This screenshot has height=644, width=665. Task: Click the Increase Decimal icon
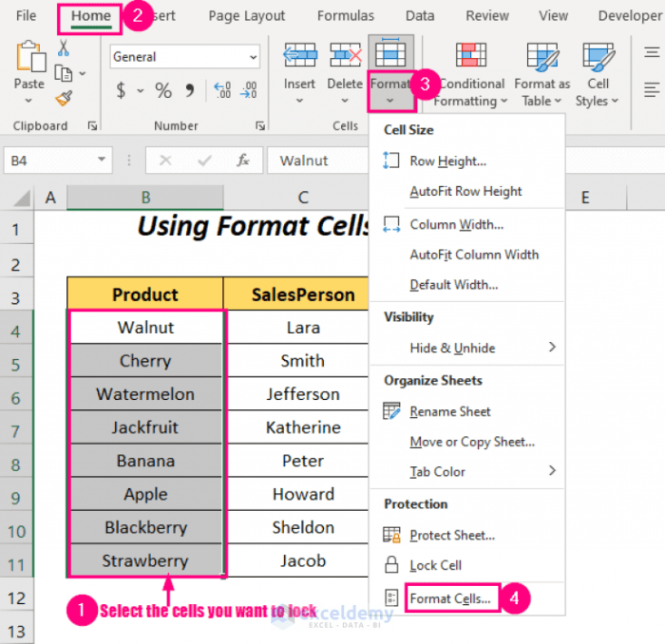pyautogui.click(x=222, y=90)
